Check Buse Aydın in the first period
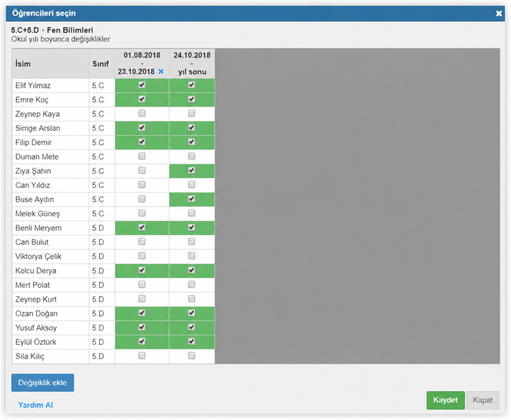511x420 pixels. 142,199
